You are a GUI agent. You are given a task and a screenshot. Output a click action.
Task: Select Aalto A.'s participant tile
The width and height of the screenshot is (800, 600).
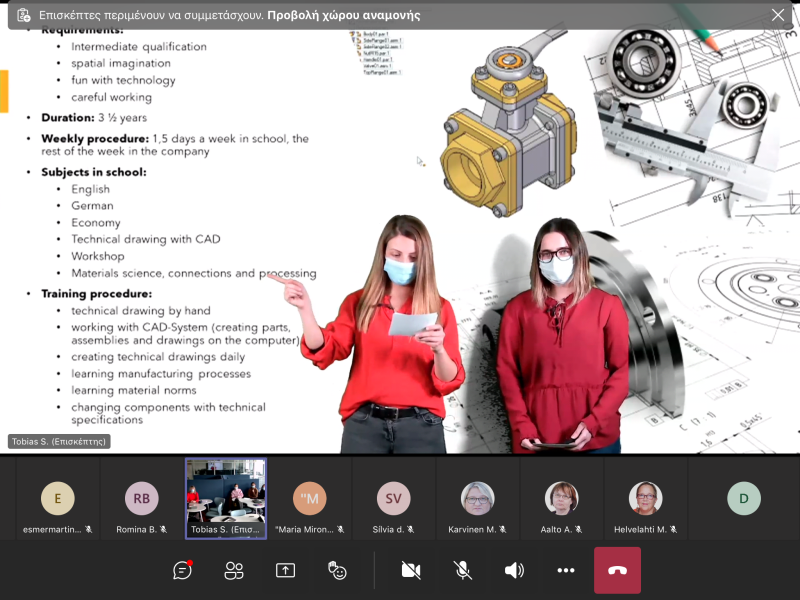561,498
